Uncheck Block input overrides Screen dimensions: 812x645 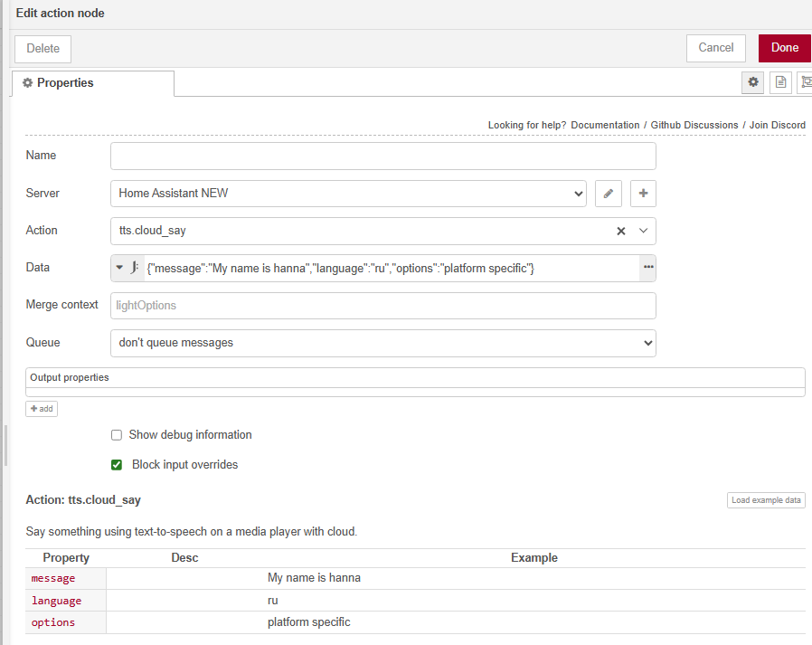[117, 465]
